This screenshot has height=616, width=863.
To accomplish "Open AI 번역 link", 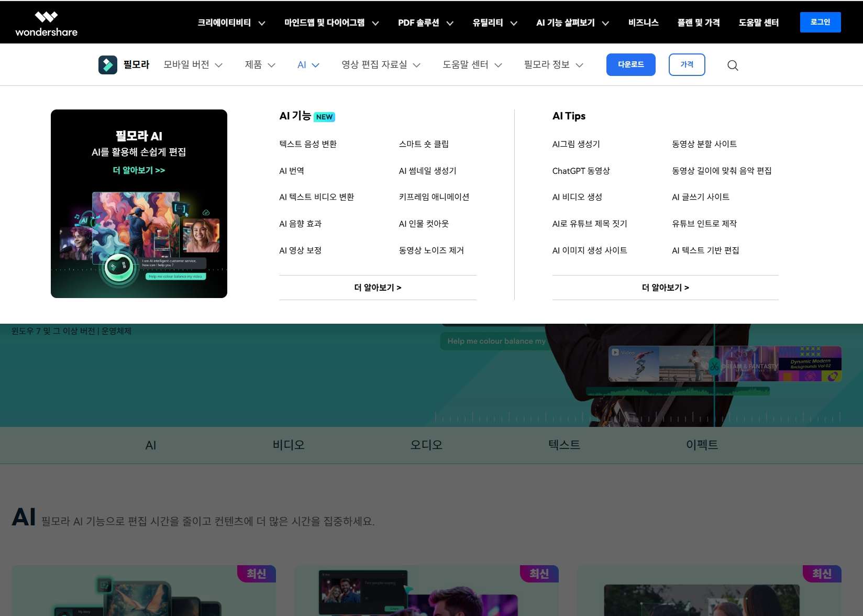I will (x=292, y=171).
